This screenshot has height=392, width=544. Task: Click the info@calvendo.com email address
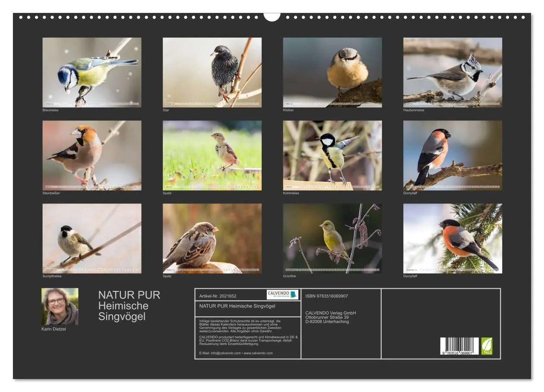[225, 354]
